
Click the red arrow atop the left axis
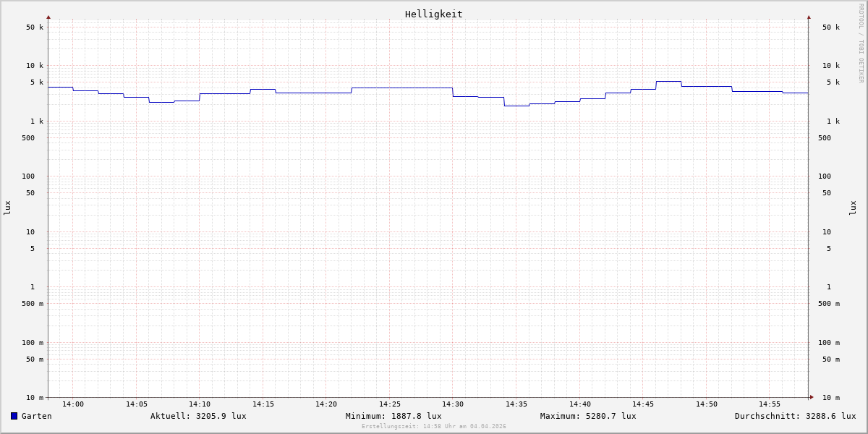click(48, 17)
